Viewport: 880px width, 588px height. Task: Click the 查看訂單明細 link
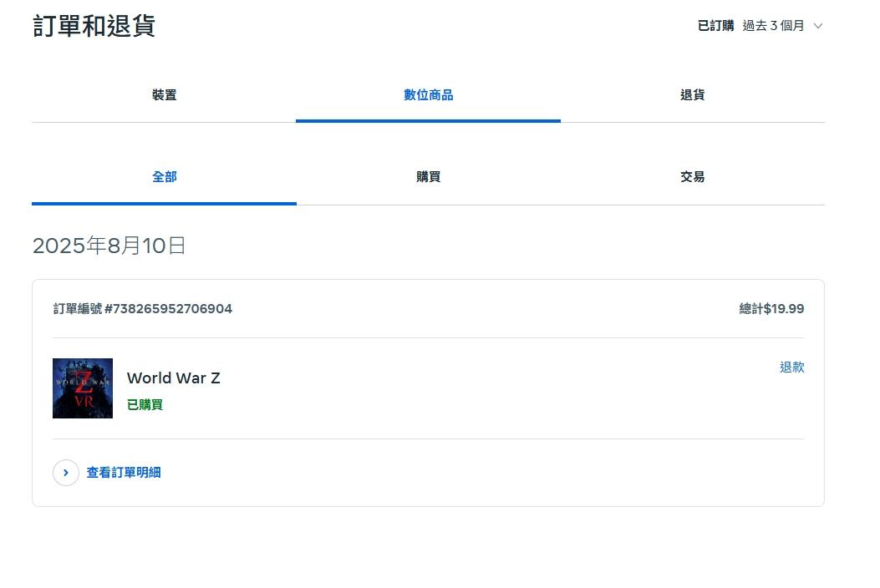(124, 473)
